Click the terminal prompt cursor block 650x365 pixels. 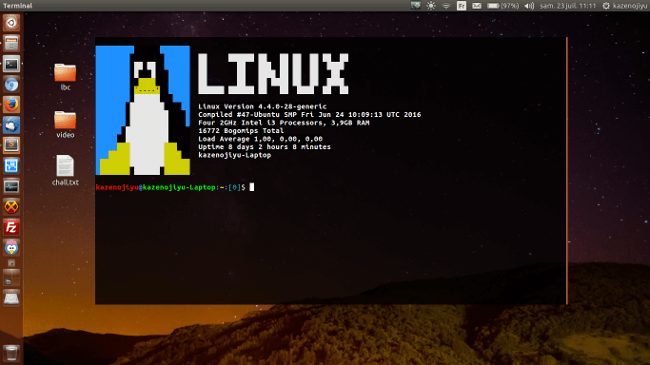coord(252,187)
